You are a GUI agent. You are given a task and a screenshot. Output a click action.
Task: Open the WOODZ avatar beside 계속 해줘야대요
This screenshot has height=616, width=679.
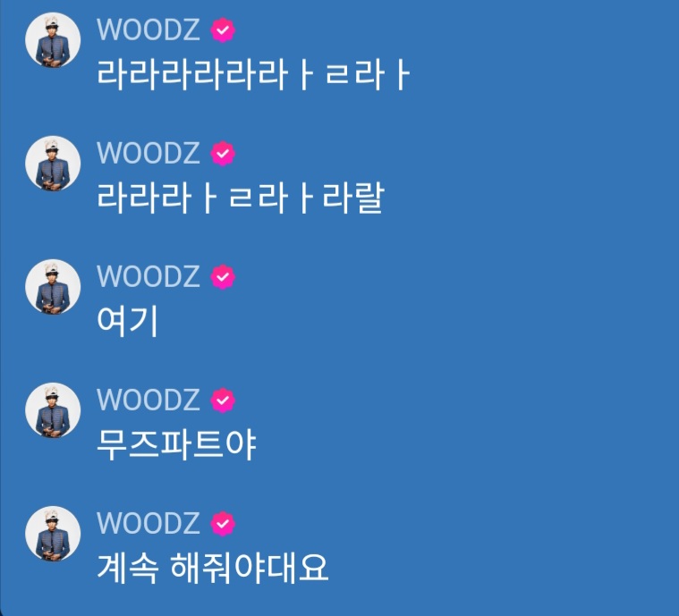(x=53, y=534)
